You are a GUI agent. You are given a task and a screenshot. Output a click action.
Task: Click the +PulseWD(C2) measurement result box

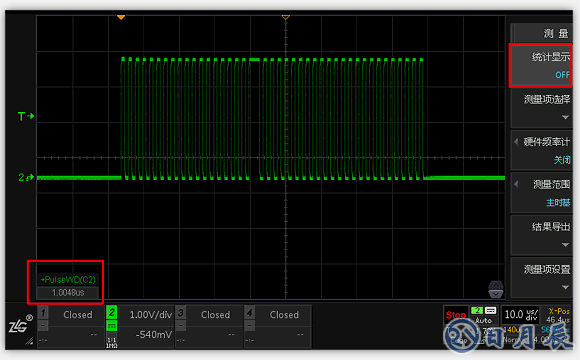(68, 286)
